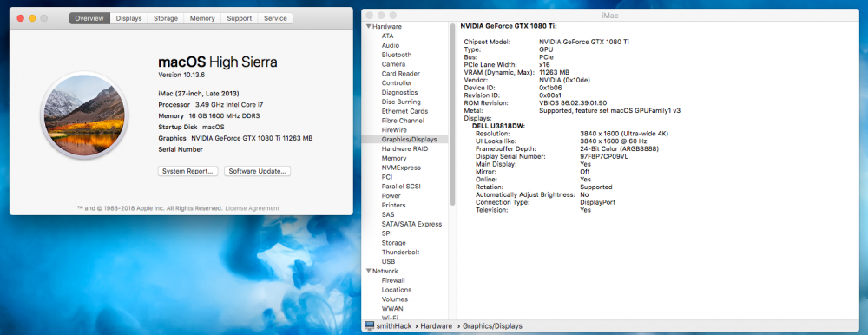Click the System Report button
Screen dimensions: 868x335
[x=188, y=171]
